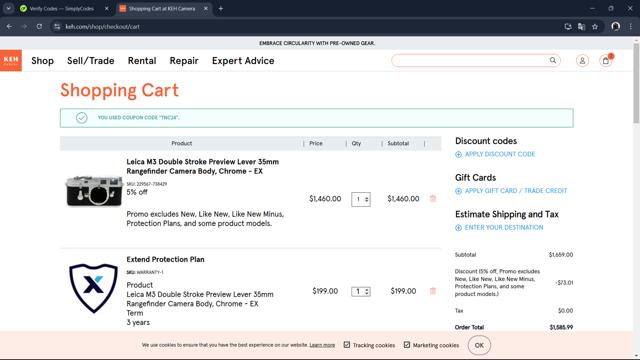Toggle the Marketing cookies checkbox
This screenshot has height=360, width=640.
point(407,344)
